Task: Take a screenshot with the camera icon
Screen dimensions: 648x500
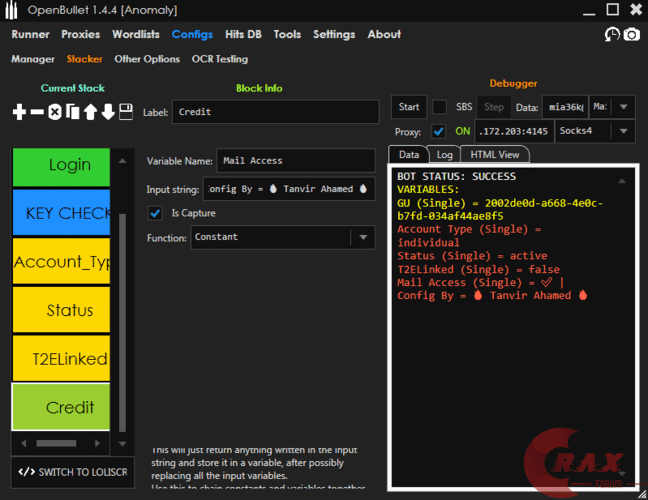Action: click(632, 34)
